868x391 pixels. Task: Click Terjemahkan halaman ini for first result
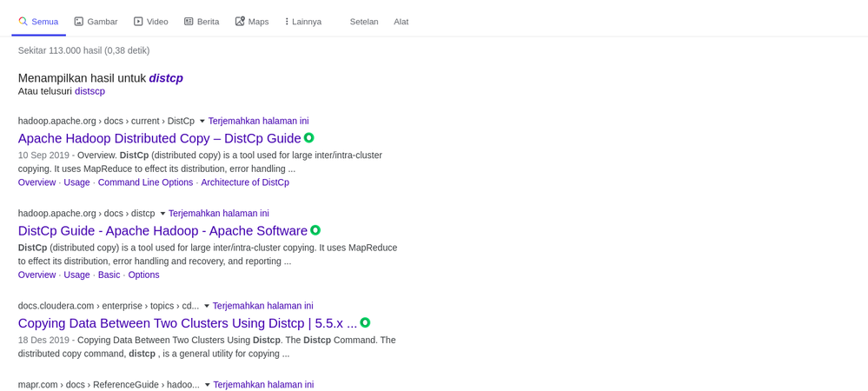point(259,121)
